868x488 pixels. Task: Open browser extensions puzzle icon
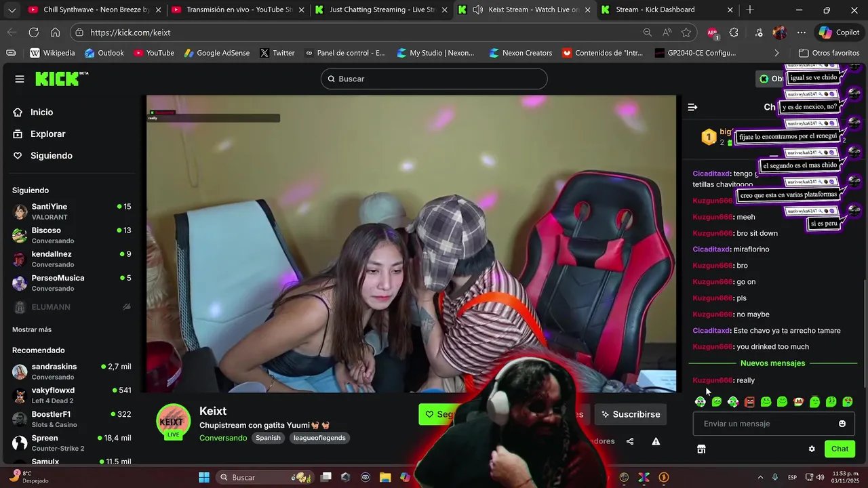click(x=734, y=33)
